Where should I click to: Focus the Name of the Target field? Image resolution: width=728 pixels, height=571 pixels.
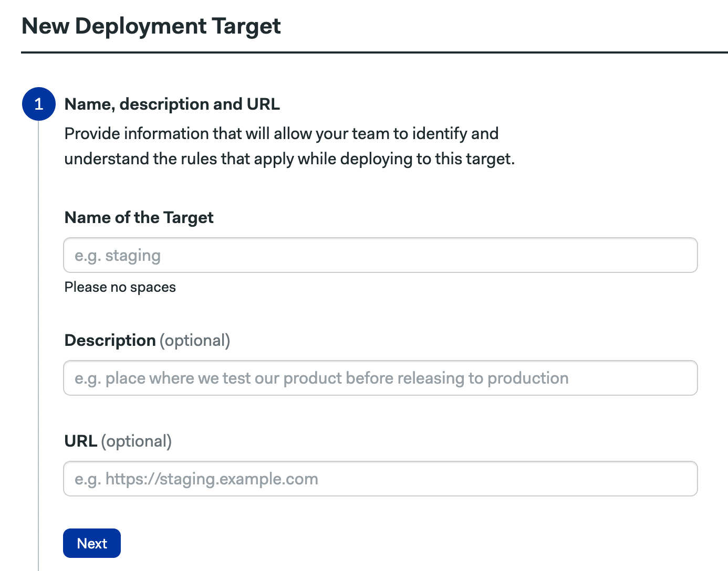380,255
